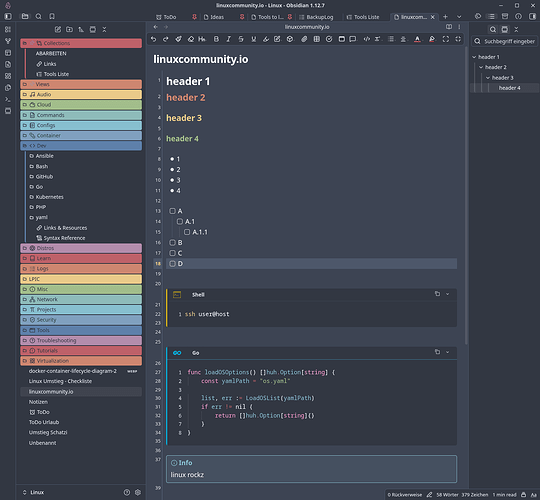Collapse header 1 in the outline

474,57
